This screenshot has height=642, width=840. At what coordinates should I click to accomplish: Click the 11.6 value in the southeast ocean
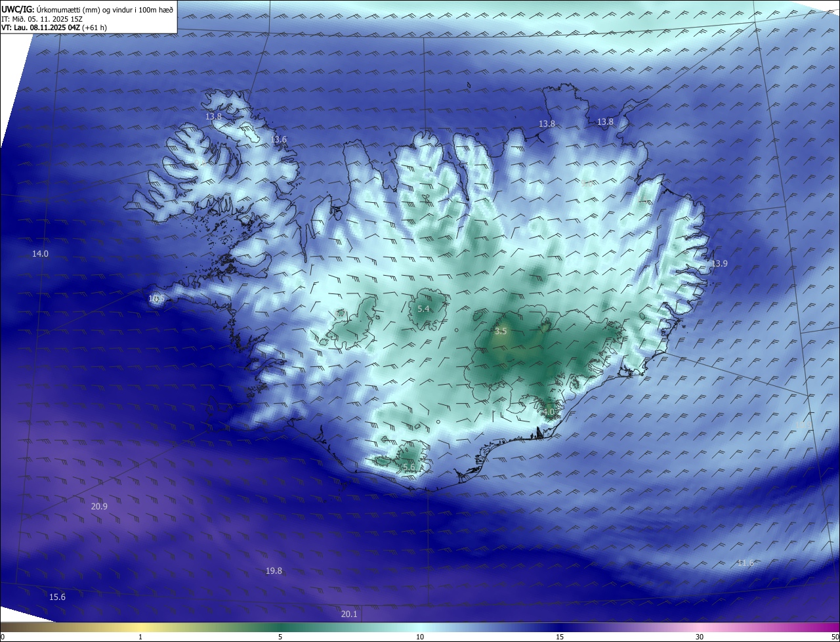745,563
